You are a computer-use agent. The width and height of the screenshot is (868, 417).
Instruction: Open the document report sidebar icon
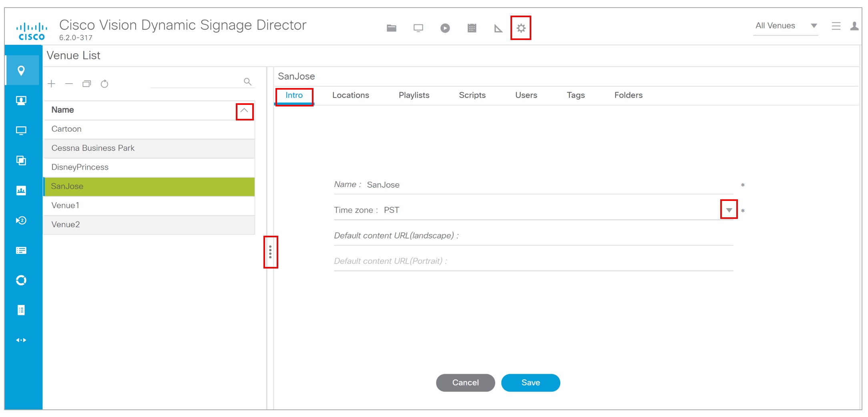[x=21, y=310]
